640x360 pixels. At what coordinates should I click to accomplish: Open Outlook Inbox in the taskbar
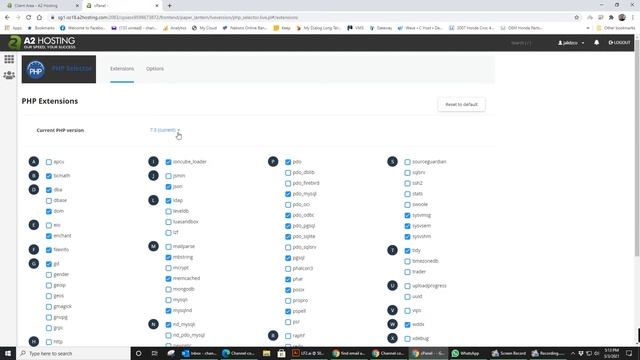coord(199,353)
